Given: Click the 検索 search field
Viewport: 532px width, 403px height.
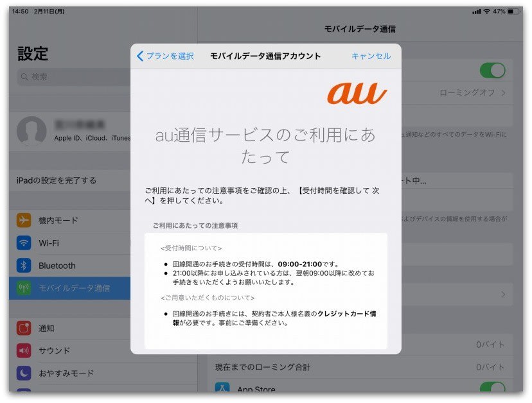Looking at the screenshot, I should [x=74, y=77].
